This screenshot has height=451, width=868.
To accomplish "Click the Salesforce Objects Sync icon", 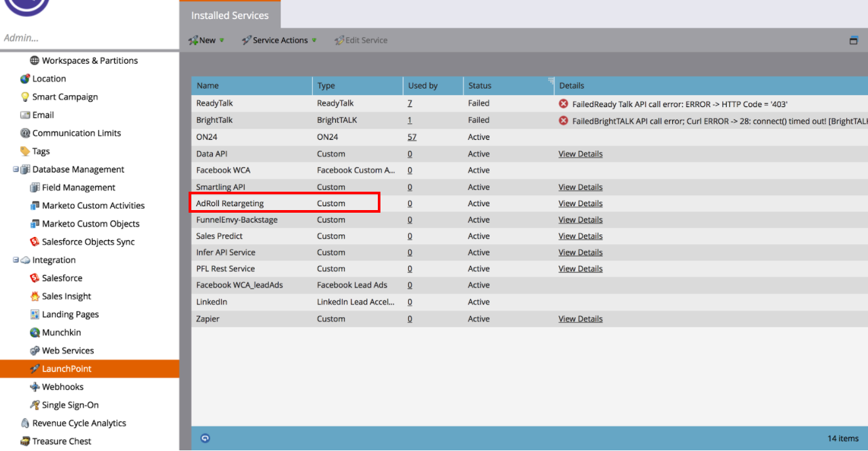I will (35, 242).
